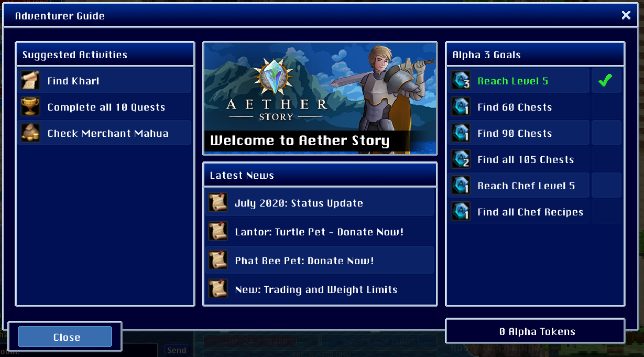Image resolution: width=644 pixels, height=357 pixels.
Task: Select the Find Kharl suggested activity
Action: 105,81
